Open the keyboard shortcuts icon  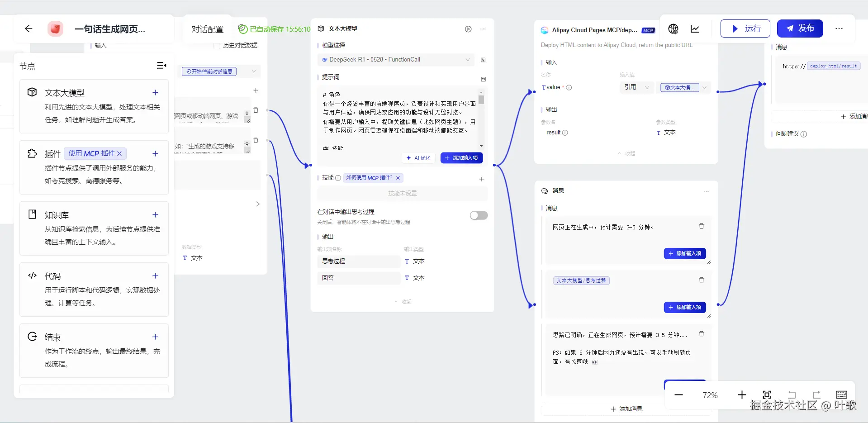pos(841,395)
